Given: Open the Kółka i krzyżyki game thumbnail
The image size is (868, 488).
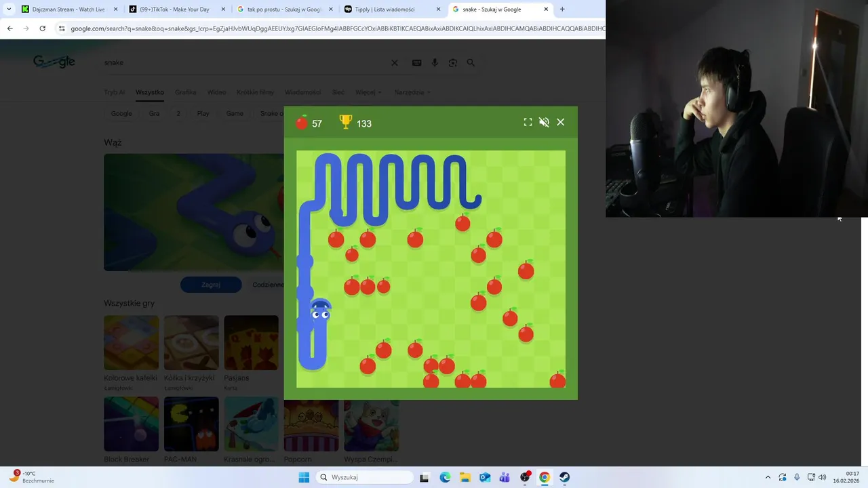Looking at the screenshot, I should [191, 342].
